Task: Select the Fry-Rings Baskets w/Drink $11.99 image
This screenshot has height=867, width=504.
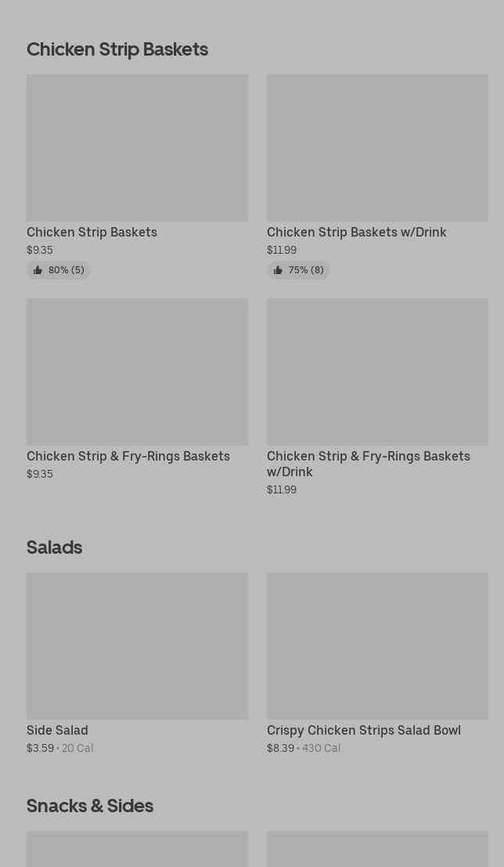Action: 377,371
